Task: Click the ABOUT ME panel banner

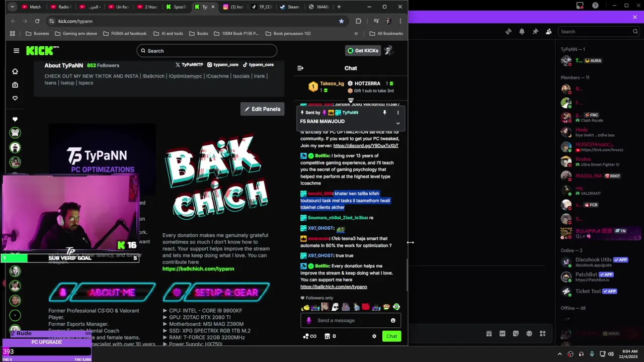Action: pyautogui.click(x=102, y=292)
